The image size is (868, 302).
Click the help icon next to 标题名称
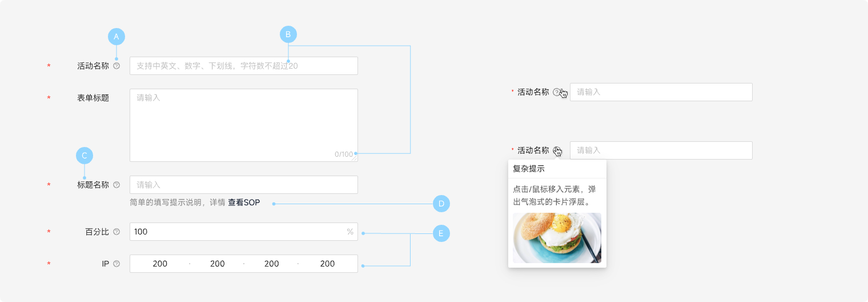tap(116, 185)
